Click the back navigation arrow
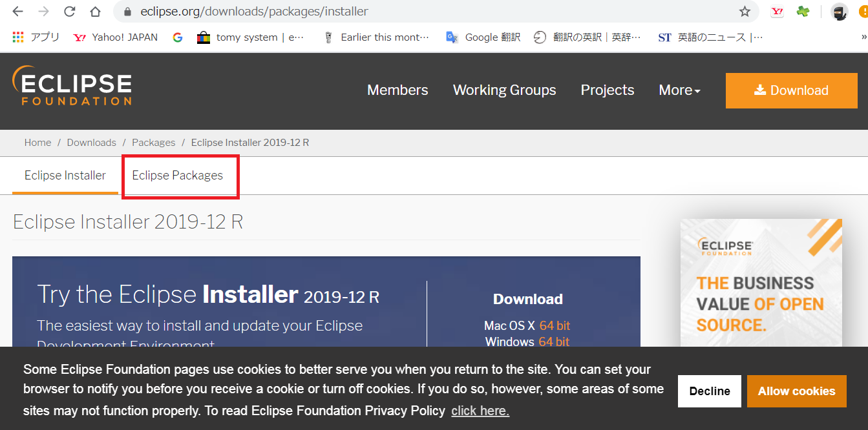This screenshot has height=430, width=868. [x=16, y=11]
